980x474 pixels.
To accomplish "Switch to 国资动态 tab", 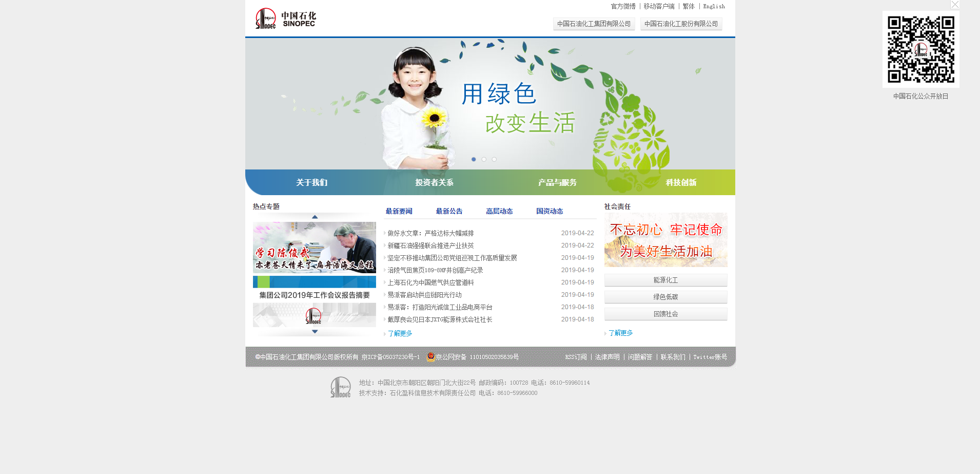I will click(x=550, y=211).
